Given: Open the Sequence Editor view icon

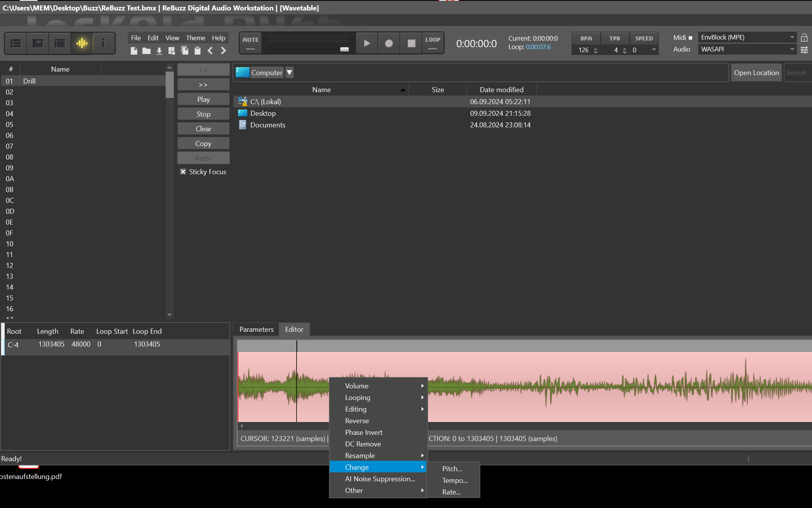Looking at the screenshot, I should pos(60,43).
